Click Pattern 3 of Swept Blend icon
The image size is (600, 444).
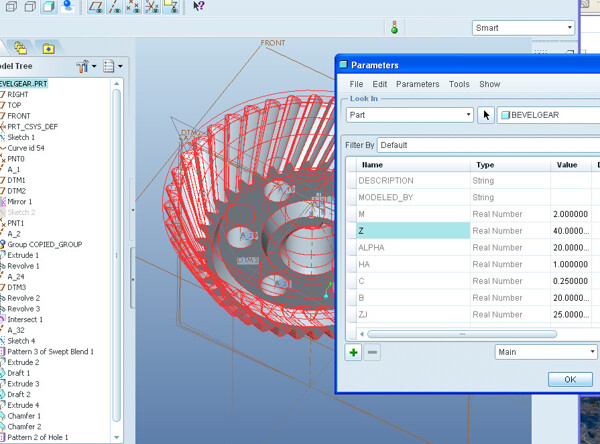[2, 351]
